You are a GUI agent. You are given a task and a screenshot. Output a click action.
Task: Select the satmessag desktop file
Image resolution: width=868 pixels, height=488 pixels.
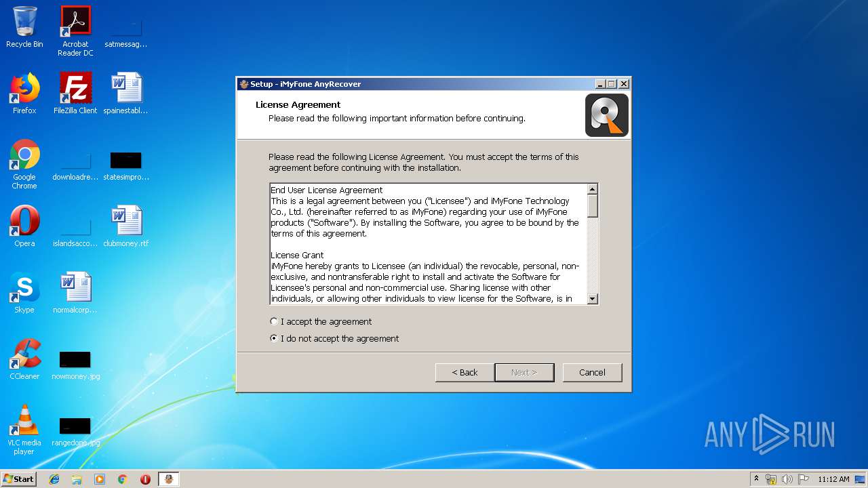125,30
